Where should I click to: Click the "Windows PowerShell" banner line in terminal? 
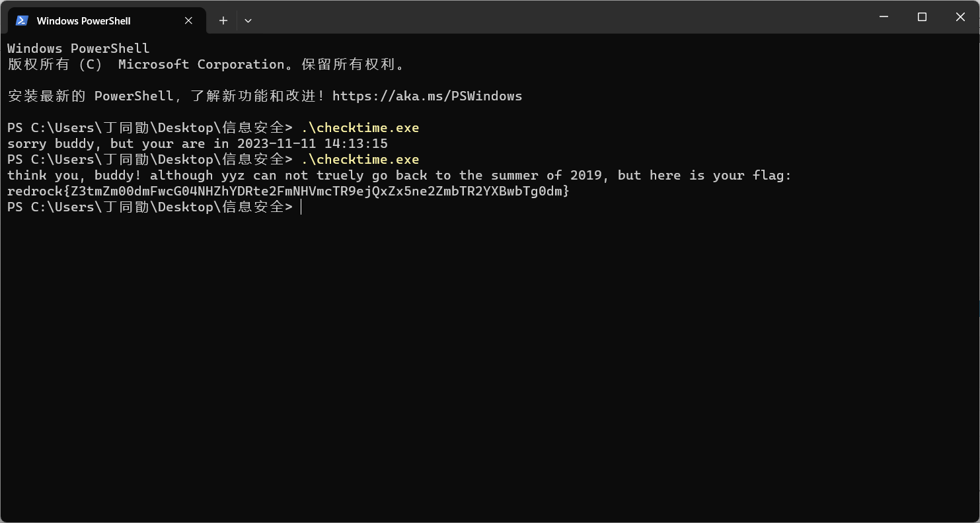(79, 48)
